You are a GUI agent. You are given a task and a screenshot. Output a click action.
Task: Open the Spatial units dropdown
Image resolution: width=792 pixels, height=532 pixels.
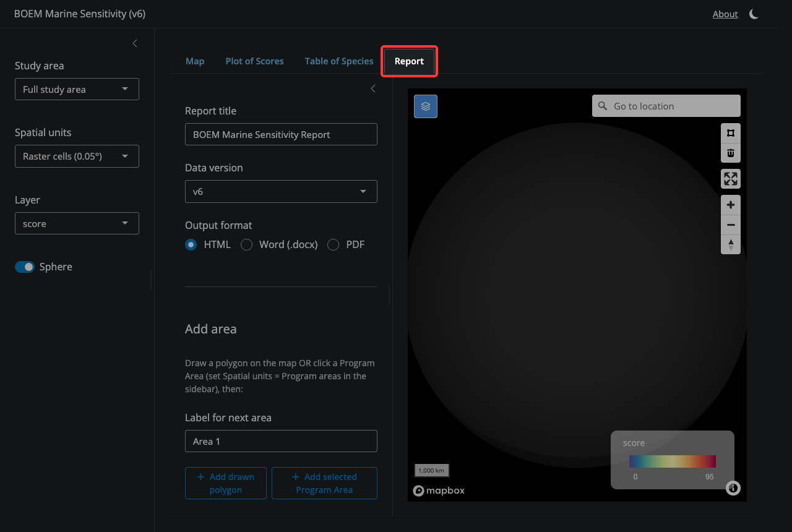click(x=77, y=156)
